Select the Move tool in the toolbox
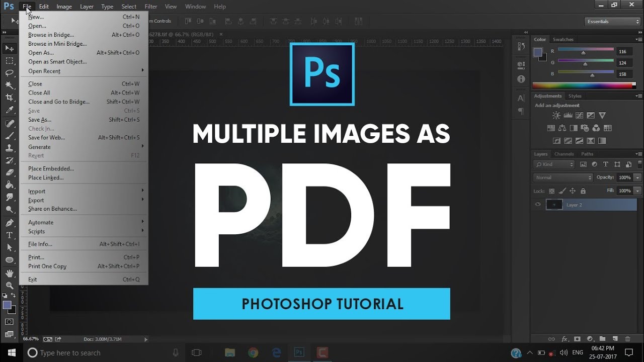The image size is (644, 362). [9, 48]
